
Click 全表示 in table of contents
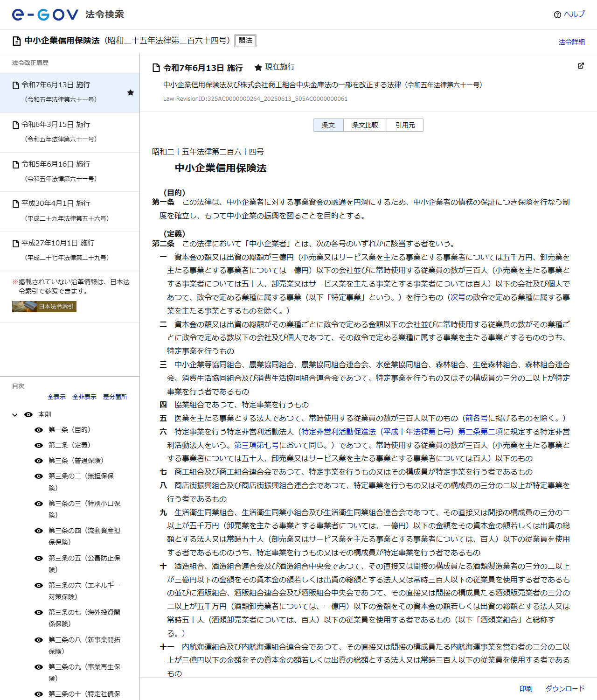(56, 397)
